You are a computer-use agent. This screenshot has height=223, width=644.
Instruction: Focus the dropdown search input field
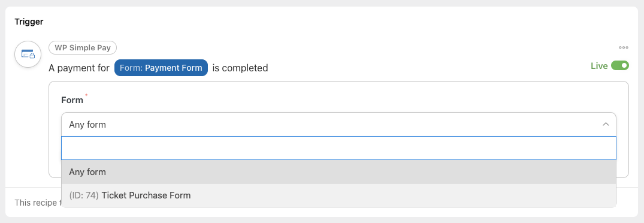point(338,148)
